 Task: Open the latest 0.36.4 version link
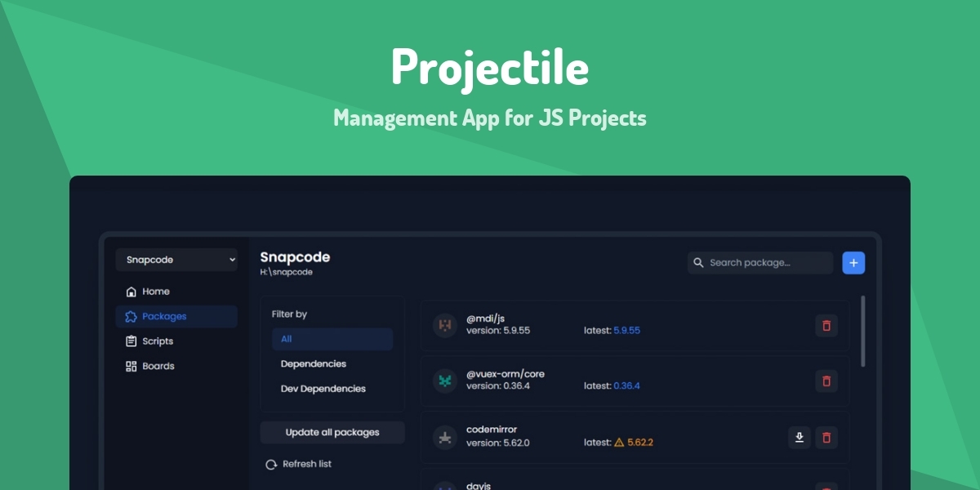coord(628,385)
